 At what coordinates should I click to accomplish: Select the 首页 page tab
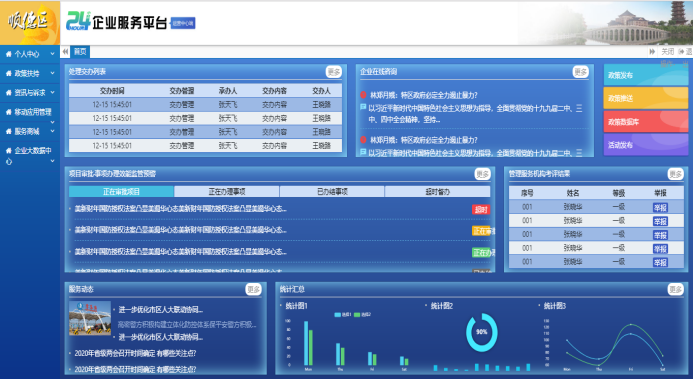[x=80, y=52]
